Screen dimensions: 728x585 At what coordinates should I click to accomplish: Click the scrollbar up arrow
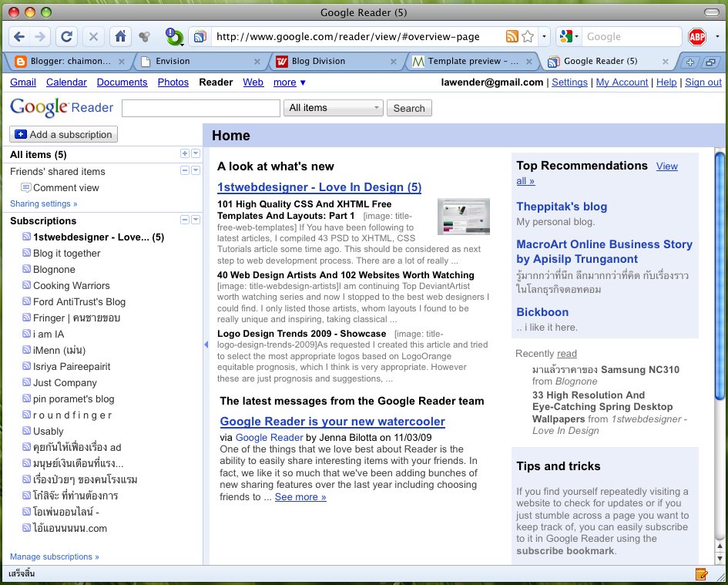pyautogui.click(x=720, y=547)
